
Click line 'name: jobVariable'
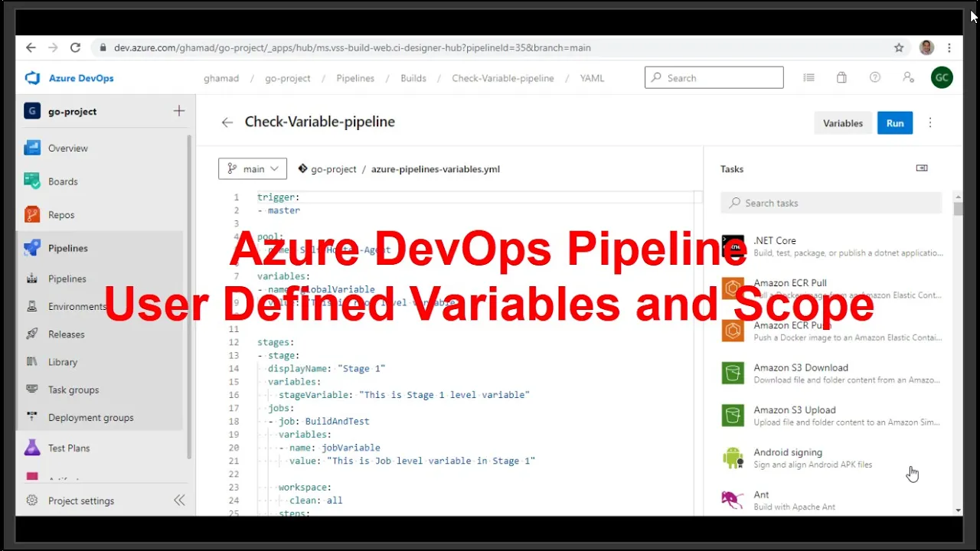[x=335, y=448]
